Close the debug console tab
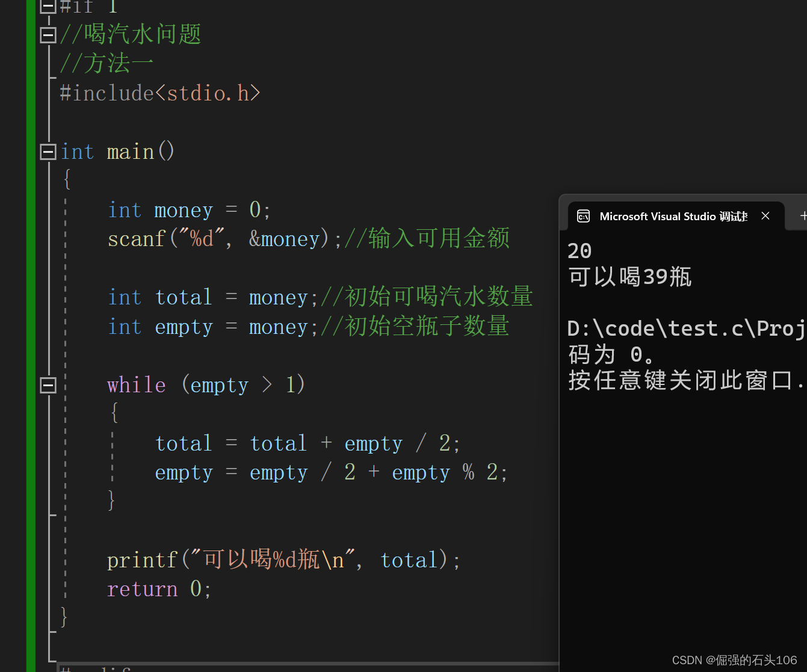Screen dimensions: 807x672 click(765, 216)
